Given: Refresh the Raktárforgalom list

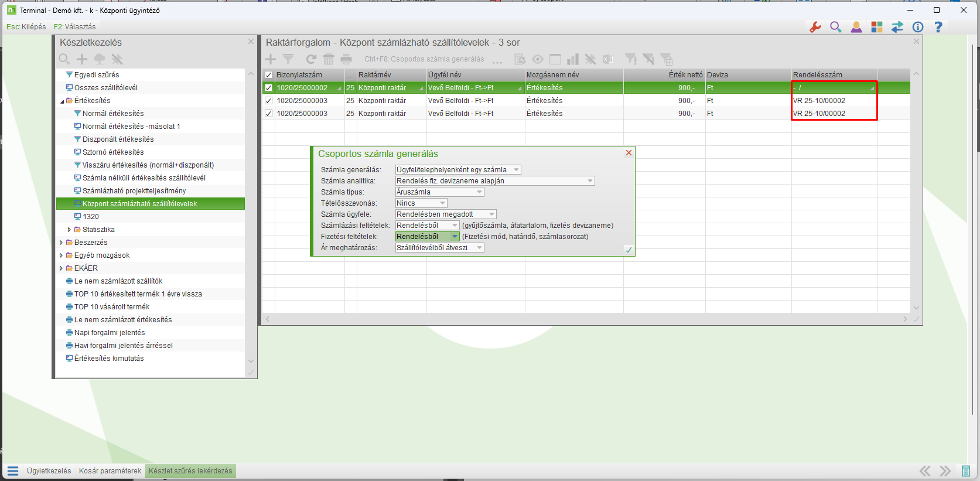Looking at the screenshot, I should 311,59.
